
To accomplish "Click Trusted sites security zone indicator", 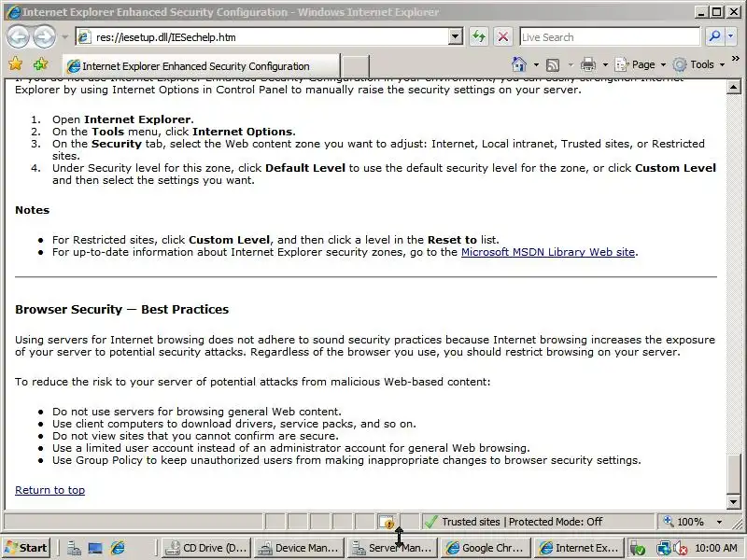I will (522, 522).
